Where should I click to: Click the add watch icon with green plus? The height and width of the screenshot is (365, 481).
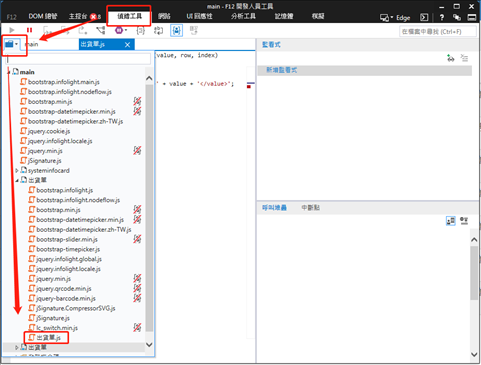tap(451, 58)
